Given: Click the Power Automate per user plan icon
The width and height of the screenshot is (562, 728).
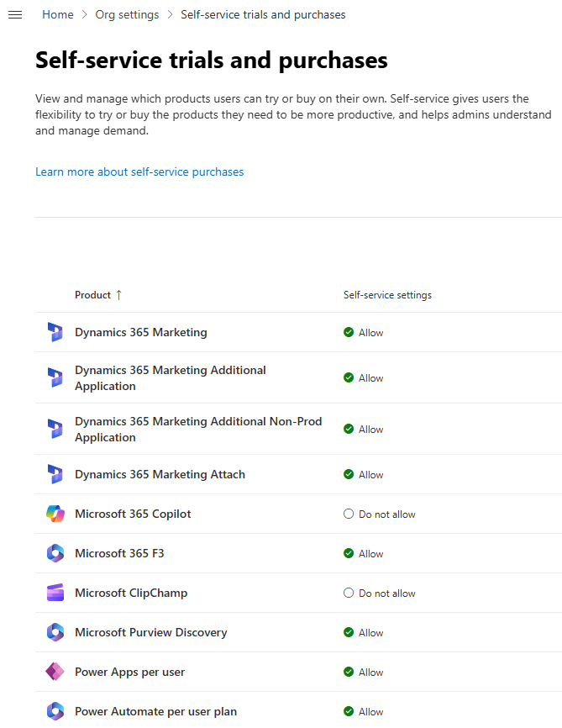Looking at the screenshot, I should (x=55, y=711).
